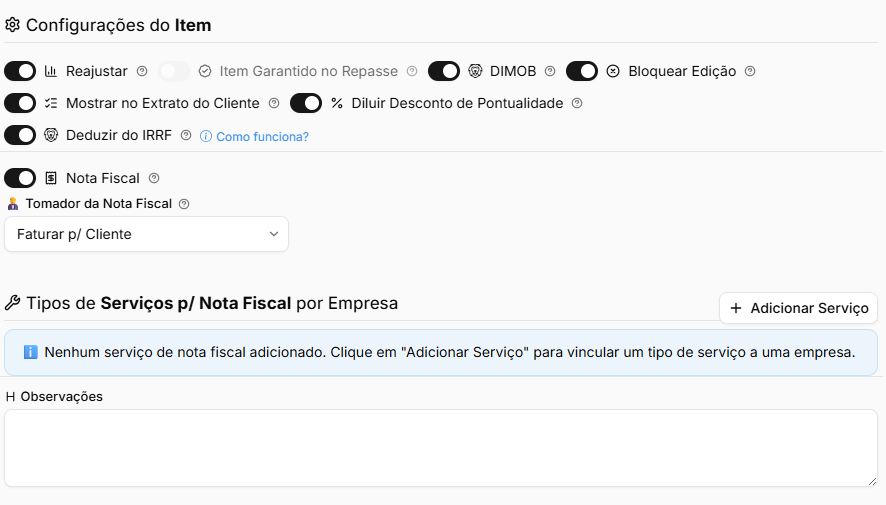Toggle the Reajustar switch
Screen dimensions: 886x505
(x=20, y=71)
